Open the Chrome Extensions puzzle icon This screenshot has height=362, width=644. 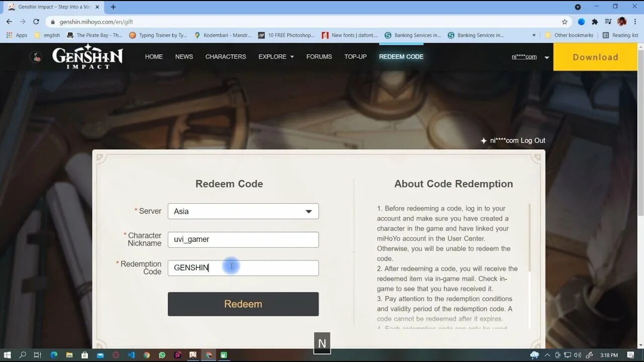tap(595, 22)
